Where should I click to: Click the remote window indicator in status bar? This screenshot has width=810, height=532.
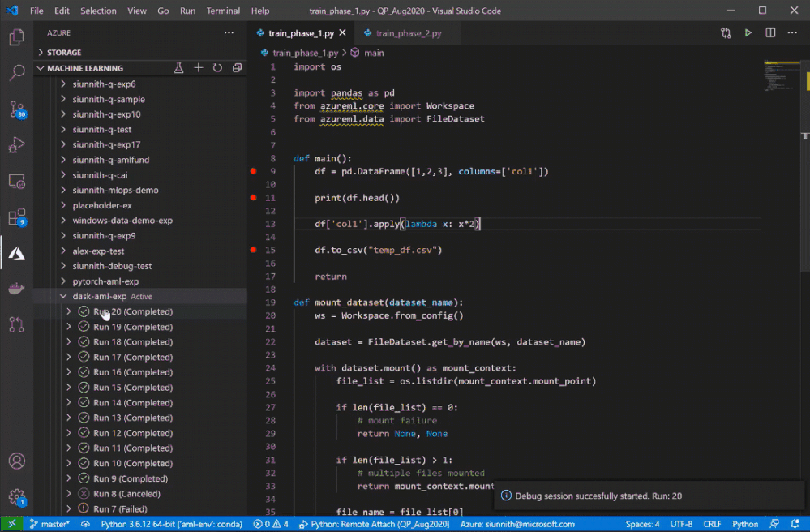(12, 524)
